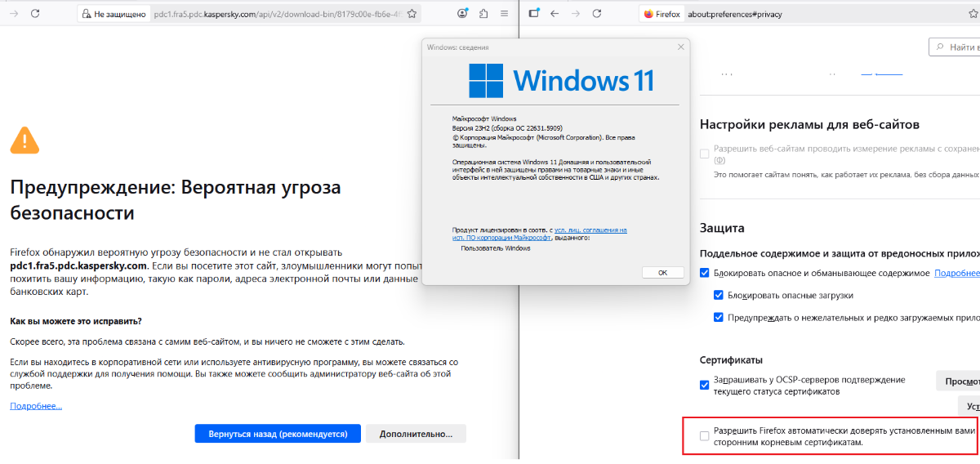
Task: Click 'Как вы можете это исправить?' heading
Action: 76,321
